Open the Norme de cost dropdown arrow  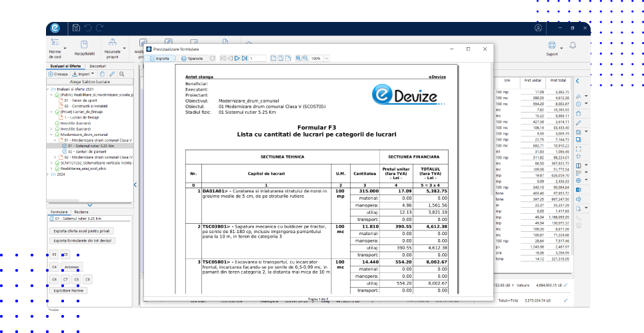click(x=65, y=49)
